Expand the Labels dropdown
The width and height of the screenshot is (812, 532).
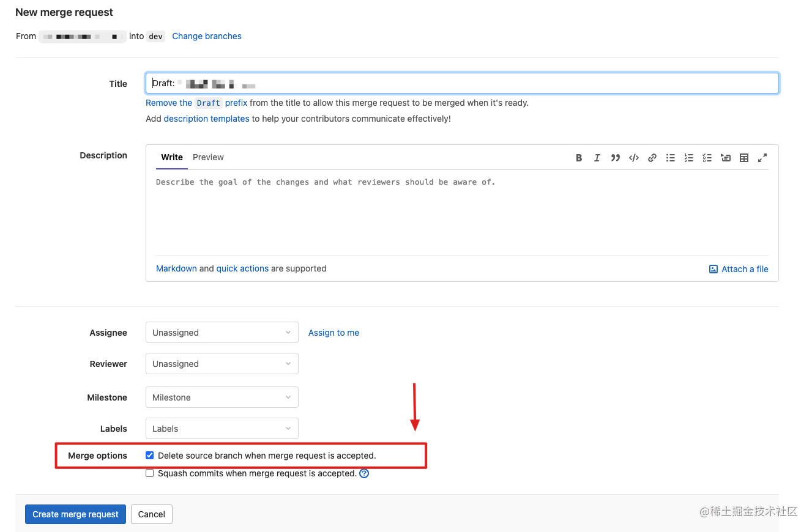(x=222, y=429)
